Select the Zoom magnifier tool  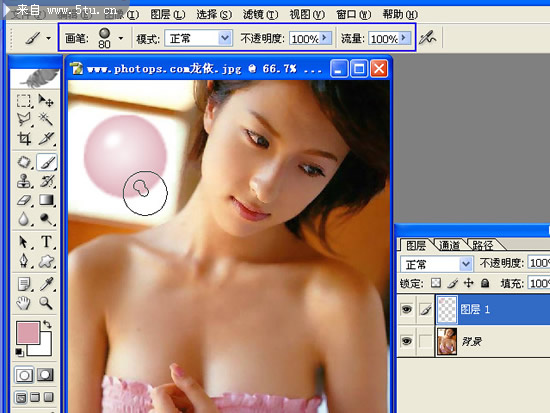[46, 302]
